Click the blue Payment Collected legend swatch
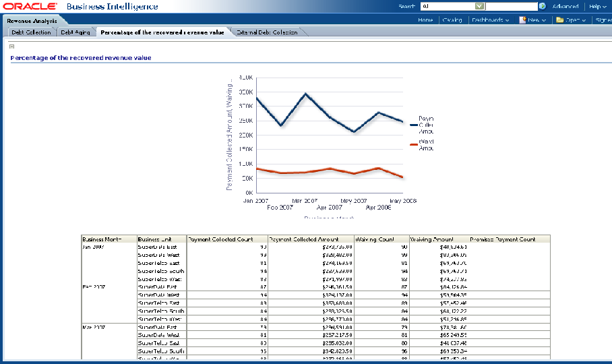Viewport: 612px width, 364px height. click(414, 125)
